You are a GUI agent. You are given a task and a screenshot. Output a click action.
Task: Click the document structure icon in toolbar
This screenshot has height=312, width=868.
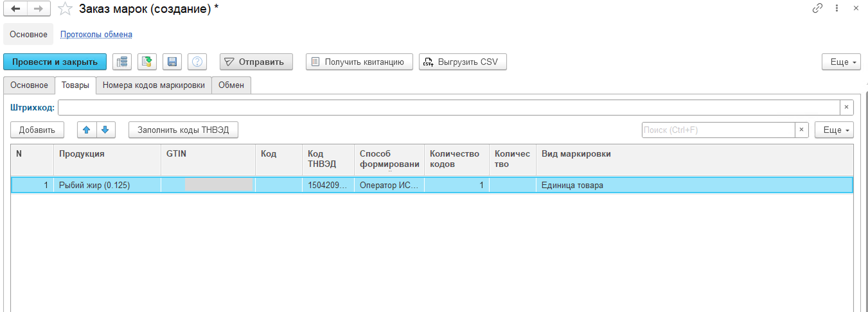point(121,62)
